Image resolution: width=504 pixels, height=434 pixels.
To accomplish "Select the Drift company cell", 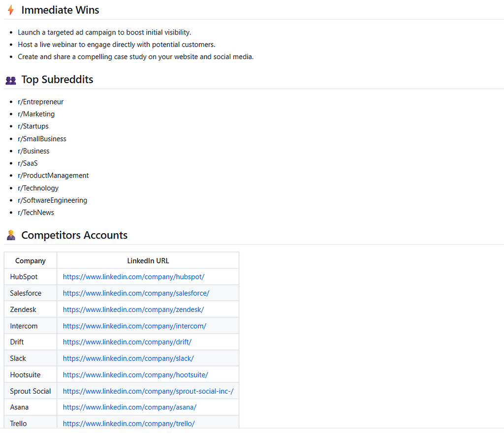I will point(31,342).
